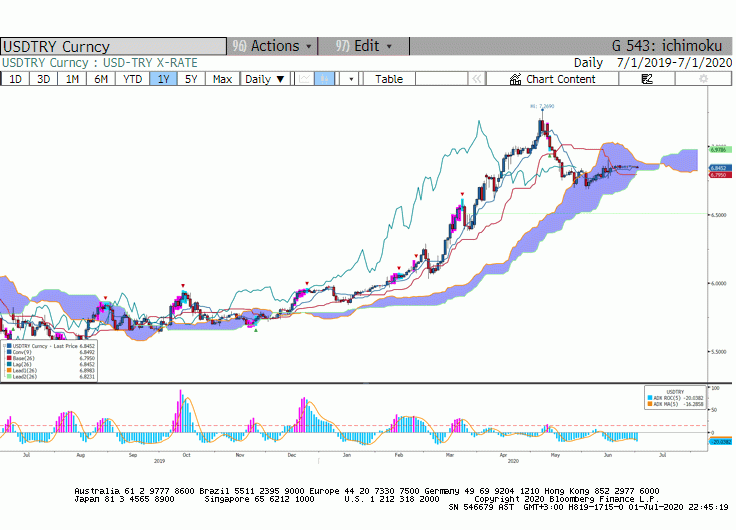This screenshot has height=530, width=736.
Task: Select the 6M time range tab
Action: tap(101, 79)
